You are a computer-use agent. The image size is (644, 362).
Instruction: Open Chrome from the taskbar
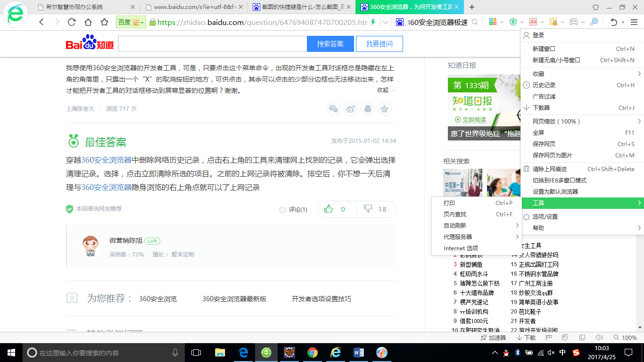(312, 352)
